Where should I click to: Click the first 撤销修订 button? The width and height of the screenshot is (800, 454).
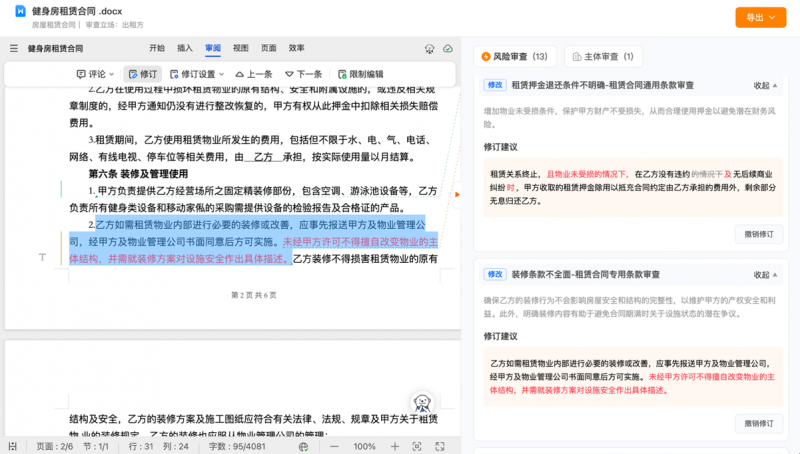[x=758, y=234]
